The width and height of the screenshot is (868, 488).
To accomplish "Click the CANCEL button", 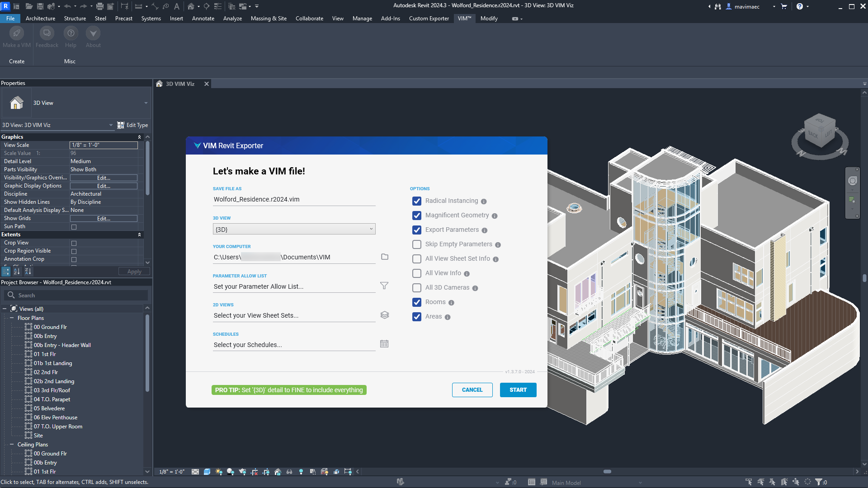I will (472, 390).
